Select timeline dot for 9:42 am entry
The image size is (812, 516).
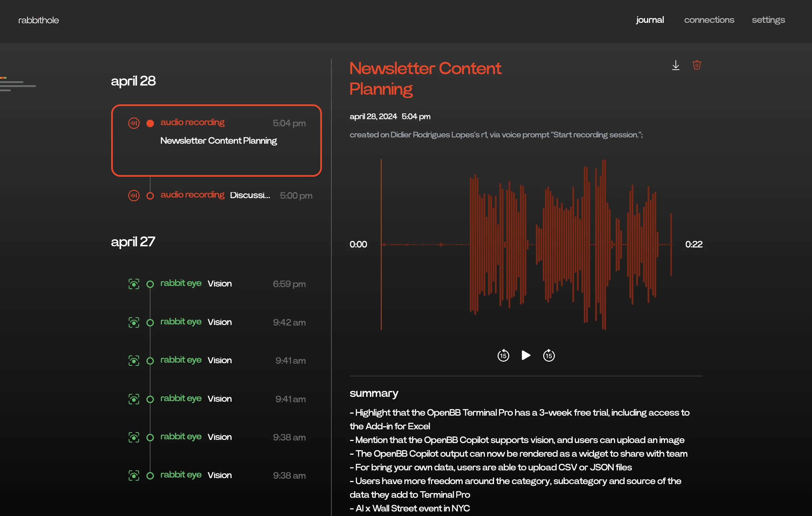click(150, 323)
